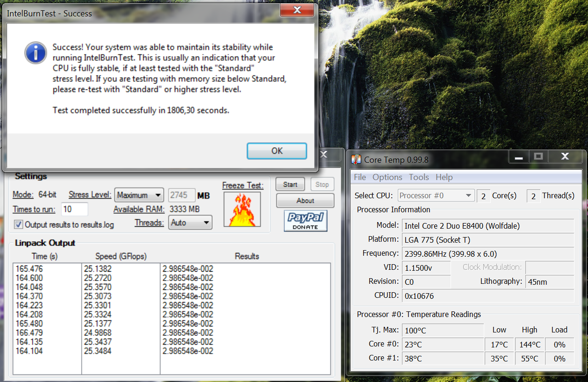Open the Stress Level dropdown set to Maximum

point(139,195)
